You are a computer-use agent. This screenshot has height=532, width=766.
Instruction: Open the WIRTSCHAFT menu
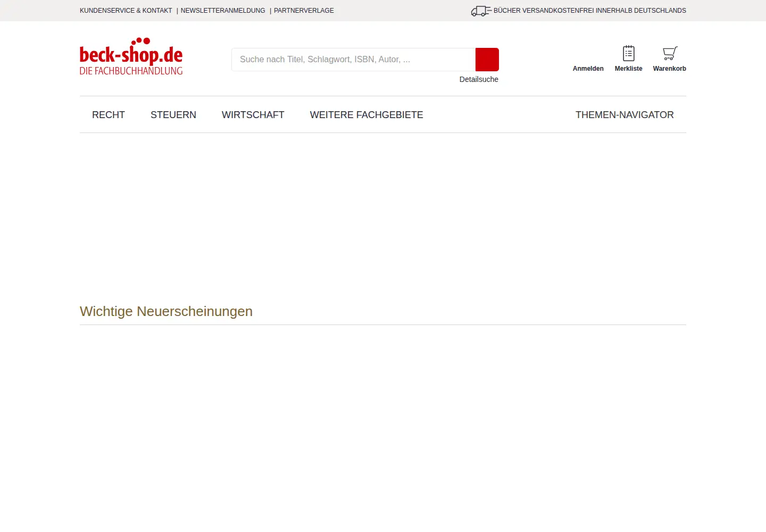pyautogui.click(x=253, y=115)
